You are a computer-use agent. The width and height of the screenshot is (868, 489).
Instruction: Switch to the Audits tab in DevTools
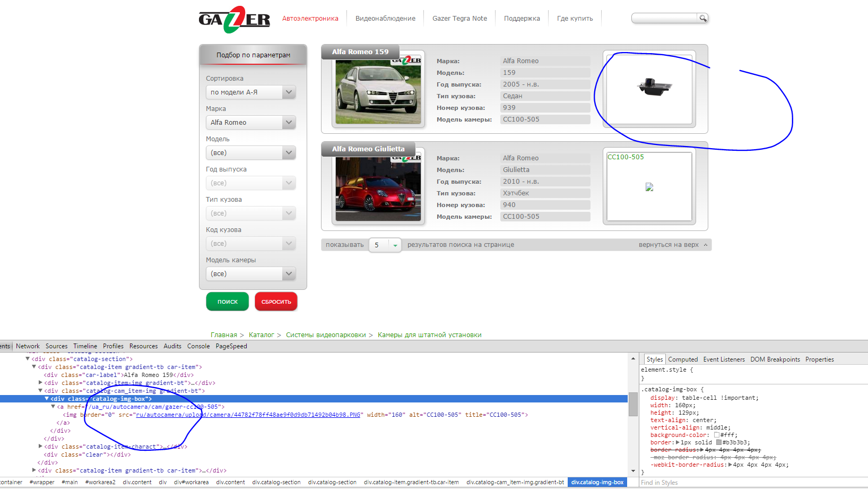[x=172, y=346]
